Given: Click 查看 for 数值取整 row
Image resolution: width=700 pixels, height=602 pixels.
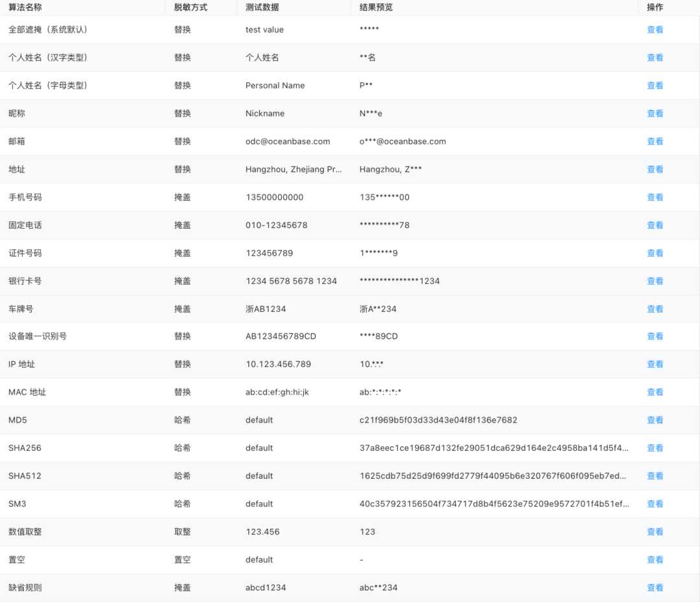Looking at the screenshot, I should click(x=655, y=531).
